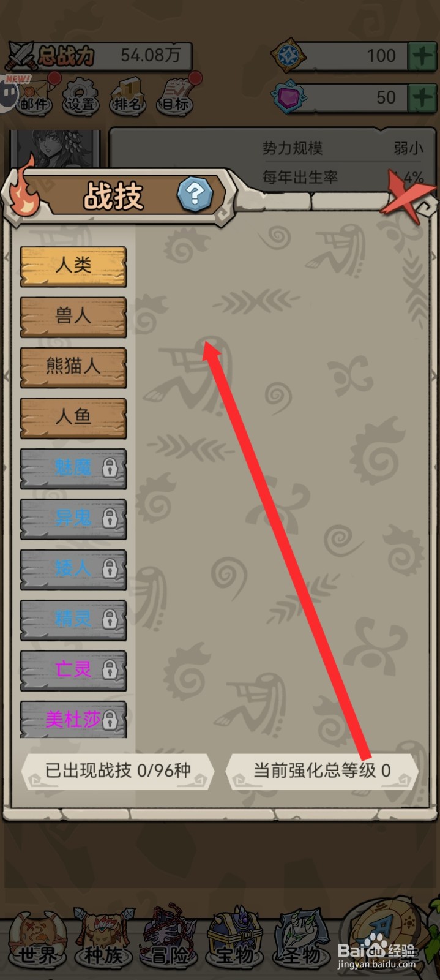Click the 当前强化总等级 0 label
Image resolution: width=440 pixels, height=980 pixels.
click(322, 771)
